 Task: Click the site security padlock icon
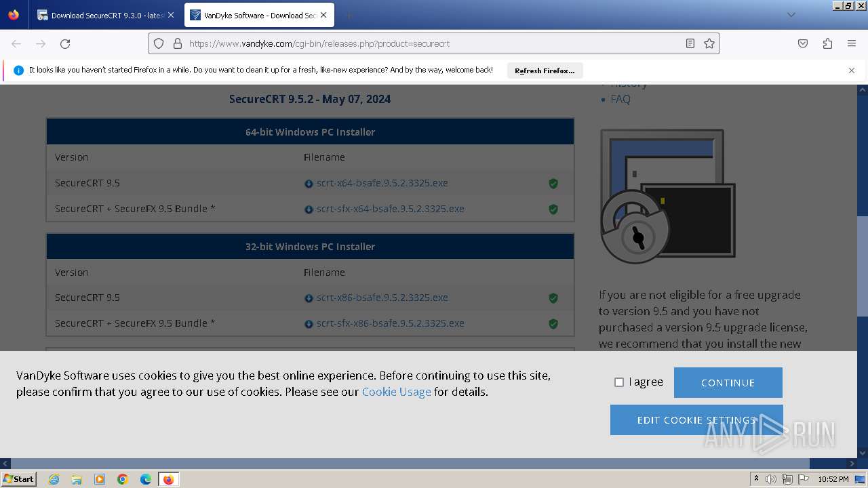point(178,43)
